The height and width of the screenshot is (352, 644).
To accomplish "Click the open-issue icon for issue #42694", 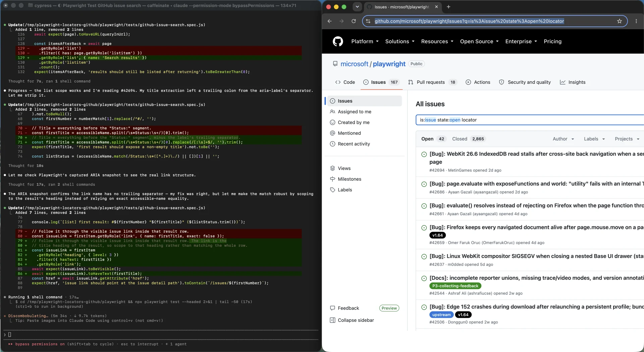I will point(424,154).
